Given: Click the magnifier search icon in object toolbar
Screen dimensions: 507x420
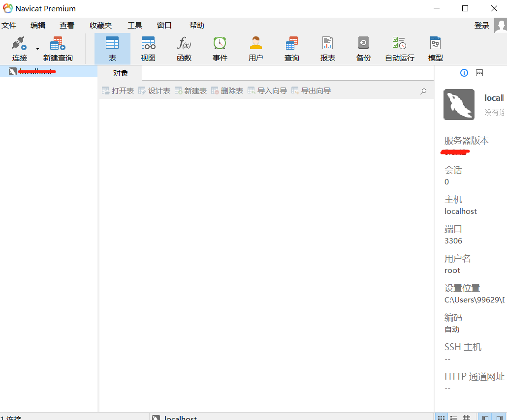Looking at the screenshot, I should point(423,91).
